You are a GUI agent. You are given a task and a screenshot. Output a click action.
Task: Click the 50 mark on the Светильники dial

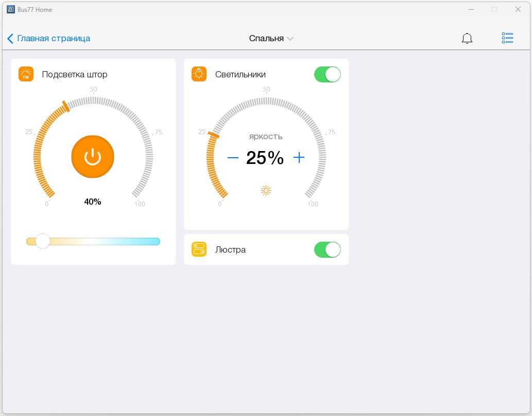pos(266,89)
